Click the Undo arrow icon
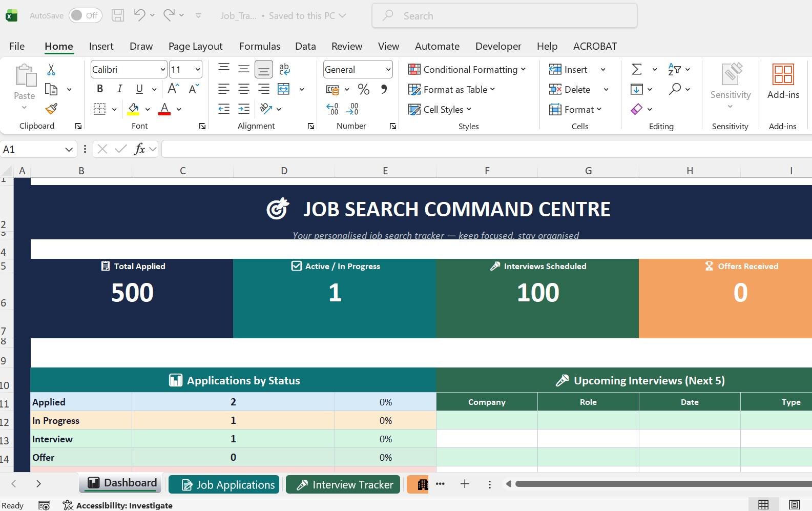This screenshot has height=511, width=812. tap(139, 15)
